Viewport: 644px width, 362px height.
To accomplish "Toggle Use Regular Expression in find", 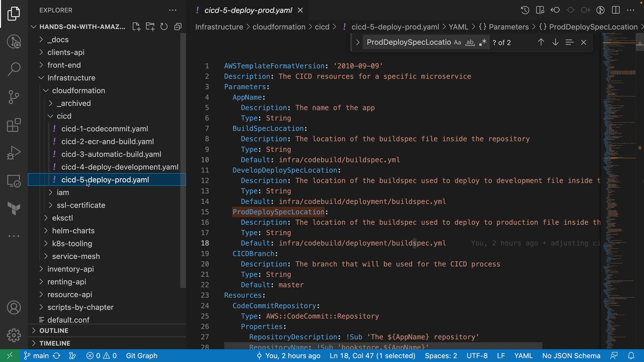I will [483, 43].
